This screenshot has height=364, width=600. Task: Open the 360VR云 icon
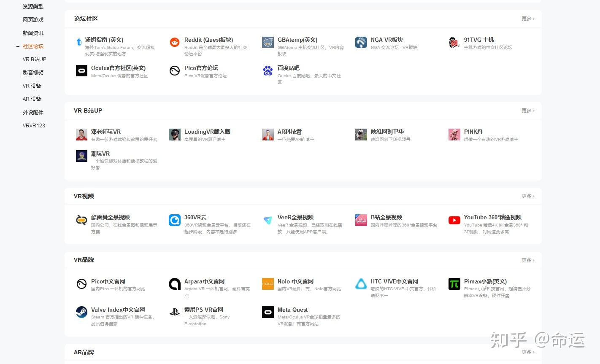pyautogui.click(x=175, y=220)
